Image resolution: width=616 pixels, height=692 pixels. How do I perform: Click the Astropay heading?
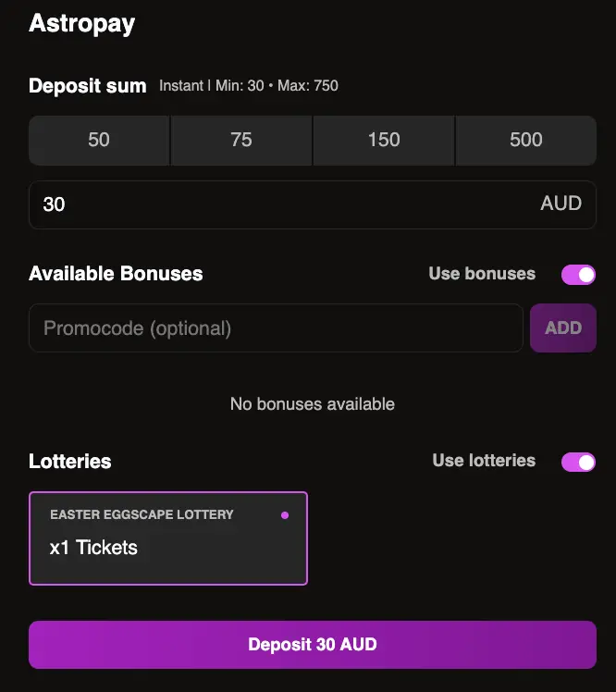pos(81,24)
